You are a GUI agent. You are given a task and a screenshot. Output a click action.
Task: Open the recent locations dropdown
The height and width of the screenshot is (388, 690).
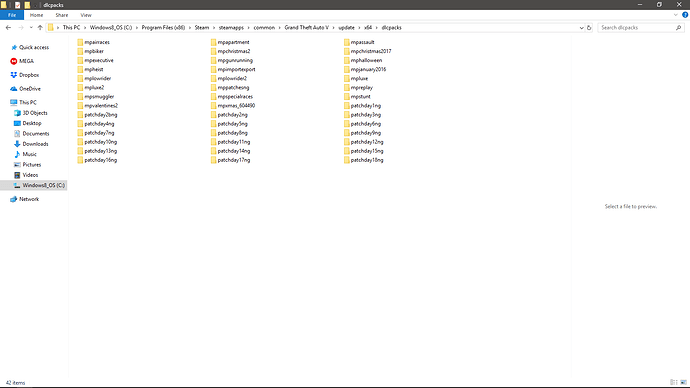coord(31,28)
